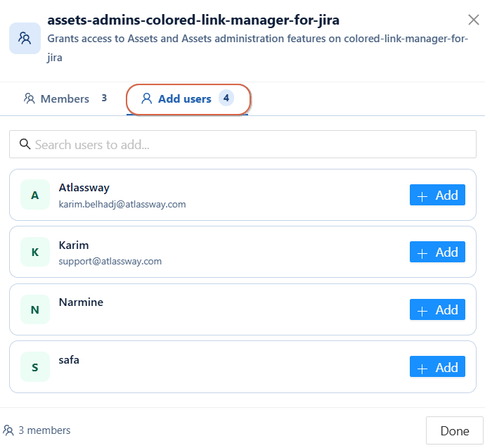The image size is (485, 448).
Task: Click the Atlassway user name
Action: tap(84, 188)
